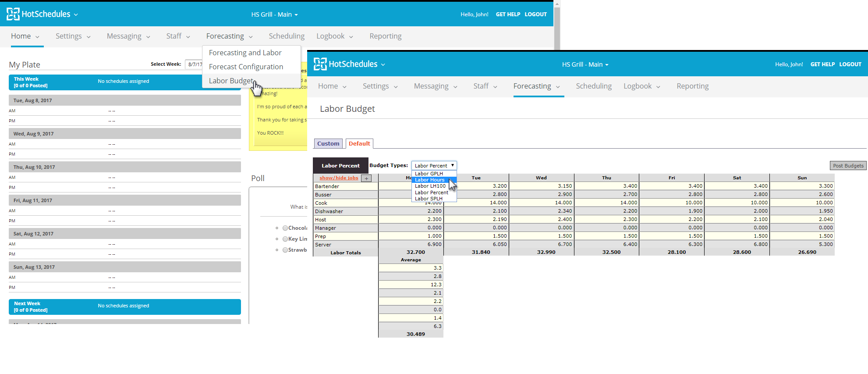868x374 pixels.
Task: Select Labor SPLH option in list
Action: coord(434,199)
